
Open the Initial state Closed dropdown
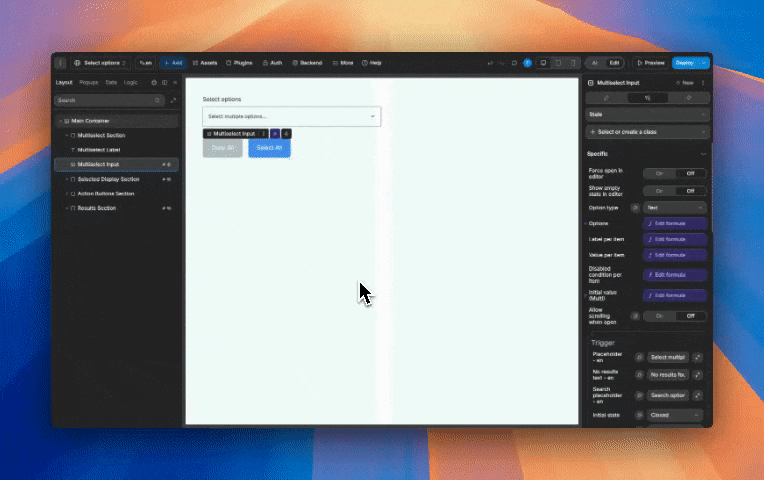(675, 415)
